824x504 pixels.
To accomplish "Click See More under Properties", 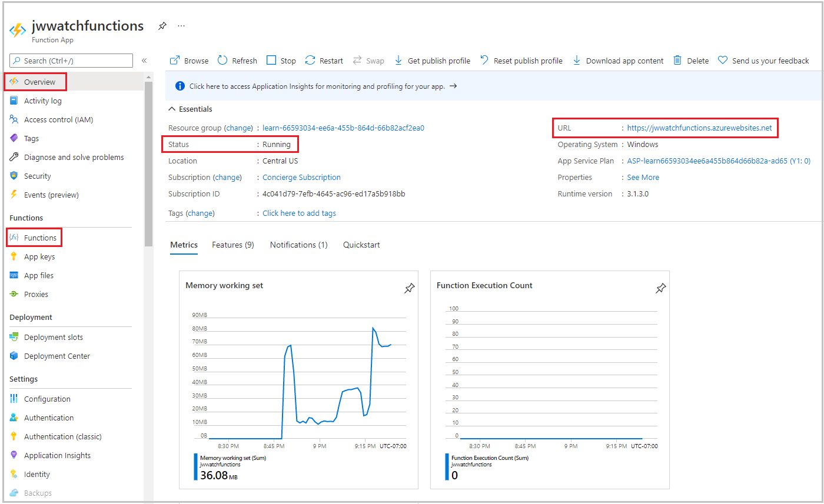I will pos(643,177).
